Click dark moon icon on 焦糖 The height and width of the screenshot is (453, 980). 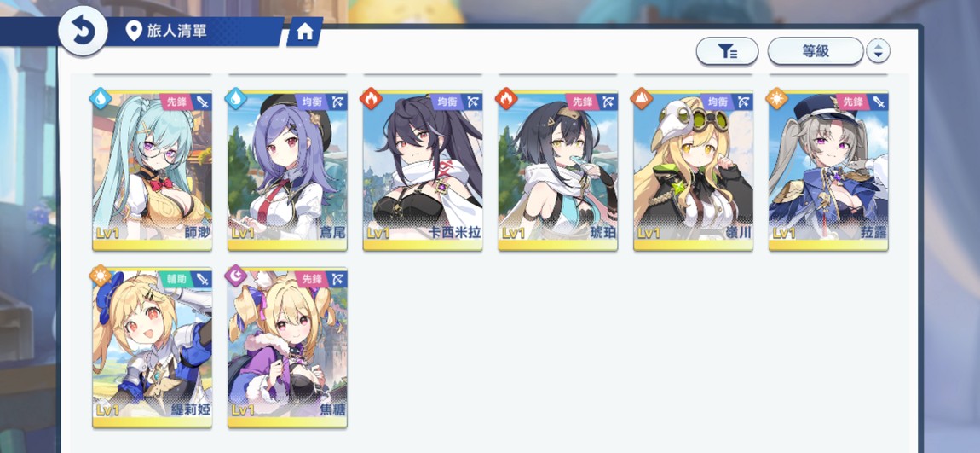click(235, 276)
